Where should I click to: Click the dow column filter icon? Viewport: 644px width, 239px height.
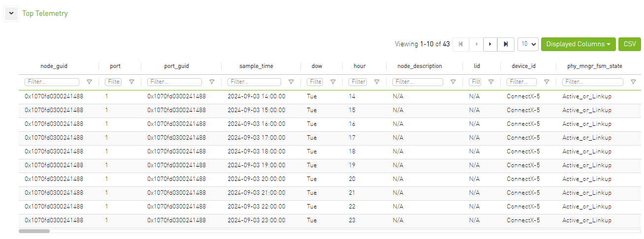pyautogui.click(x=333, y=82)
